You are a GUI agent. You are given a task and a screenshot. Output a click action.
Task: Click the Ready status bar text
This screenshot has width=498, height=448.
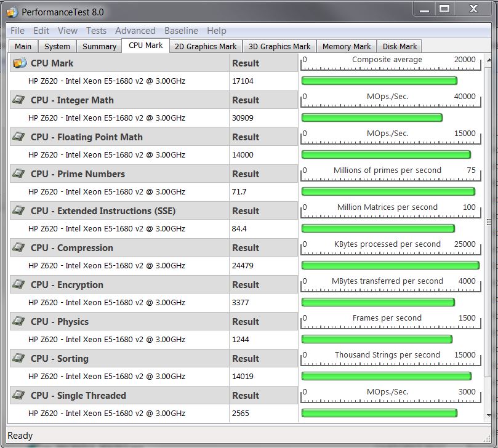[x=20, y=435]
